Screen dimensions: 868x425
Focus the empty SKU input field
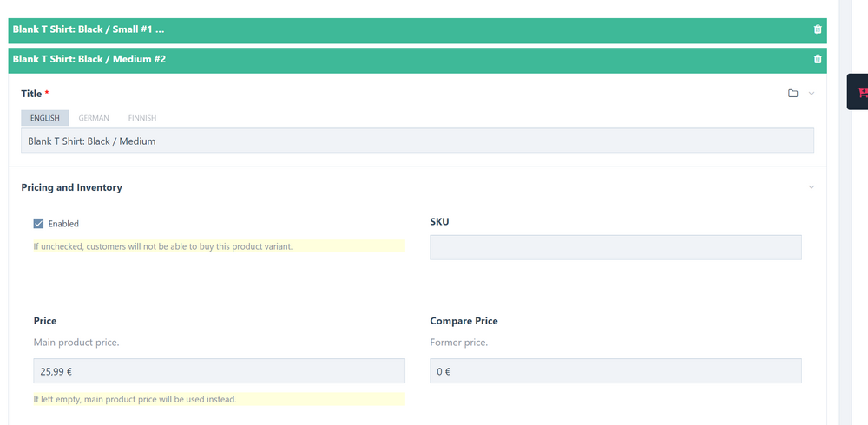[615, 247]
